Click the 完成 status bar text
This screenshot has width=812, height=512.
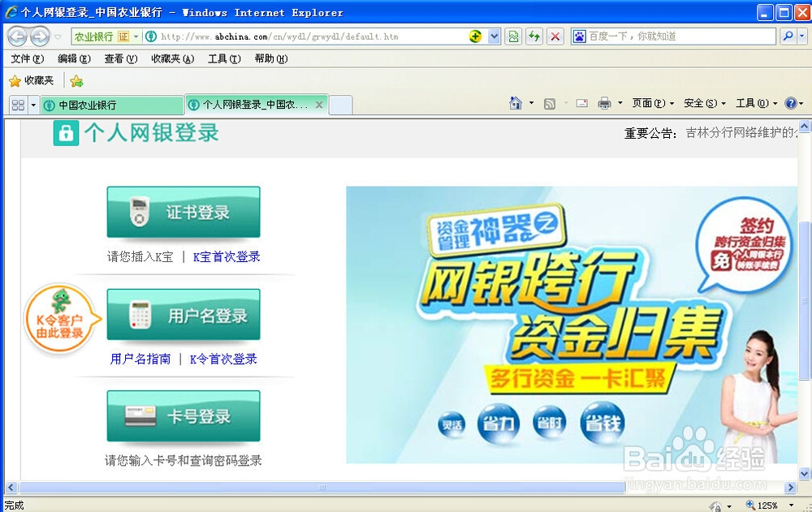pyautogui.click(x=14, y=506)
